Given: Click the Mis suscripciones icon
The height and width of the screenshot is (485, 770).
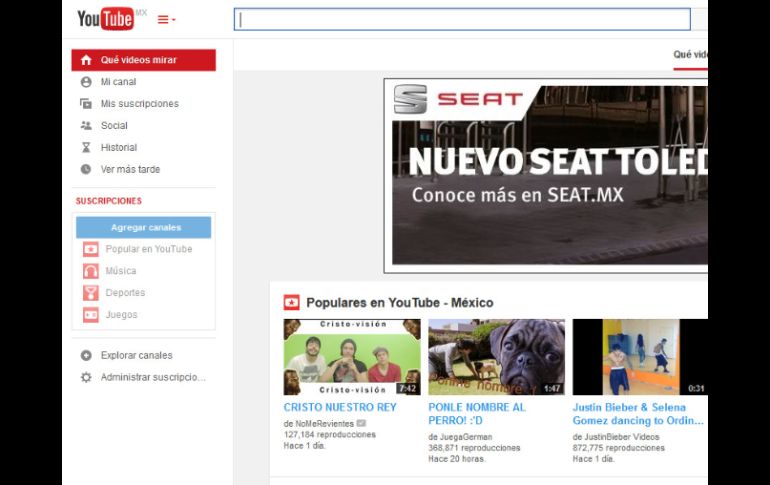Looking at the screenshot, I should point(86,104).
